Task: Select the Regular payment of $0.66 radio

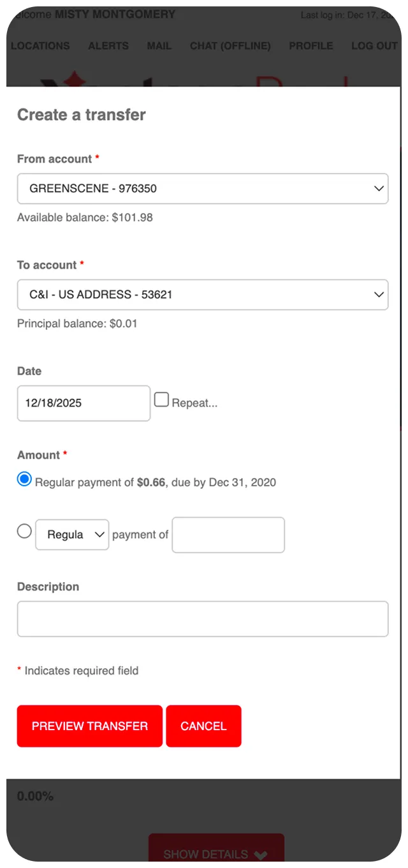Action: pyautogui.click(x=24, y=479)
